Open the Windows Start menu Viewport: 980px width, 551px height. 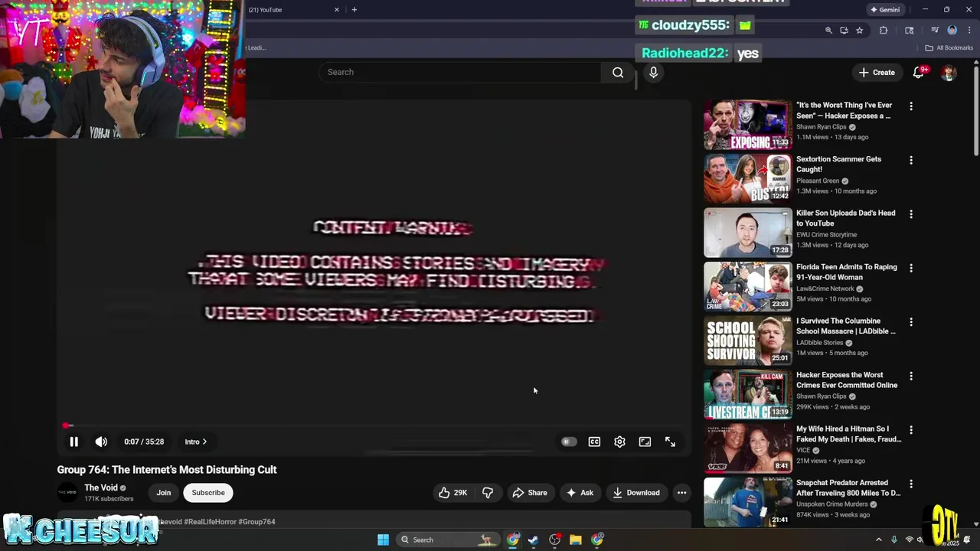(x=383, y=540)
